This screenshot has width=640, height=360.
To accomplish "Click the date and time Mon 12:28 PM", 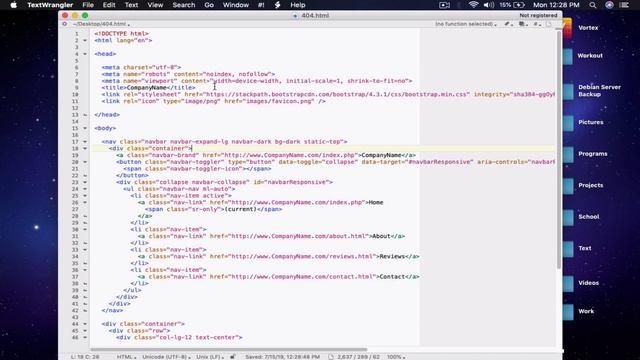I will (556, 5).
